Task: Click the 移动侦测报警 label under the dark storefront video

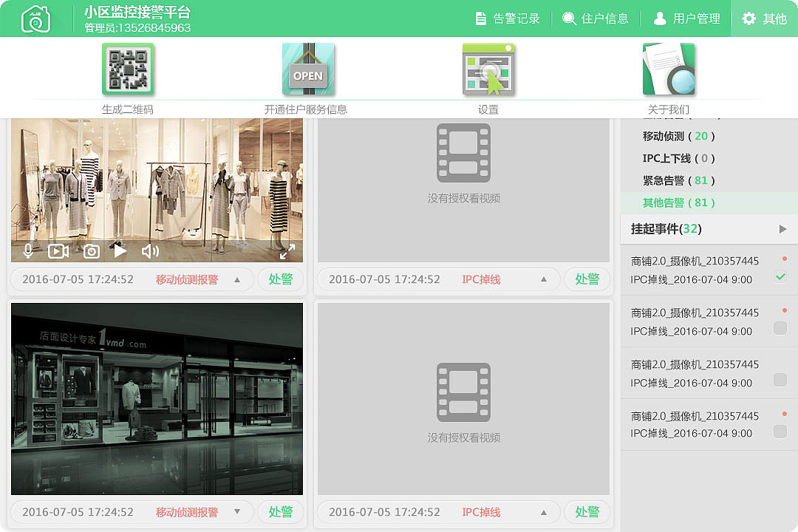Action: pos(187,512)
